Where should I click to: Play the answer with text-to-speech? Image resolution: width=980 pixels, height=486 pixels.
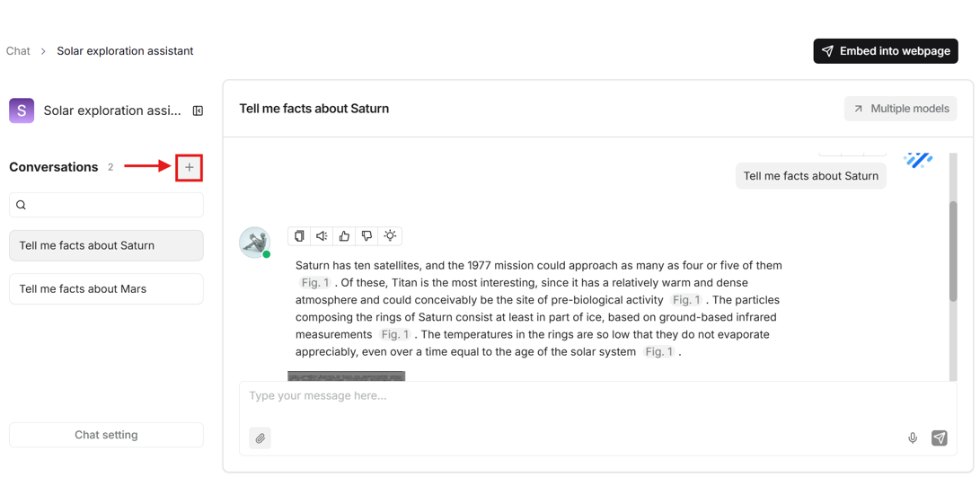[322, 236]
